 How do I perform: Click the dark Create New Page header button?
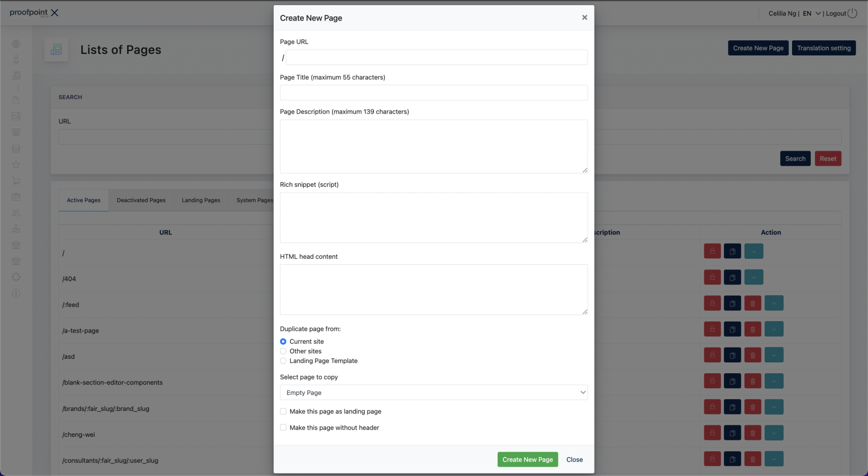[758, 48]
